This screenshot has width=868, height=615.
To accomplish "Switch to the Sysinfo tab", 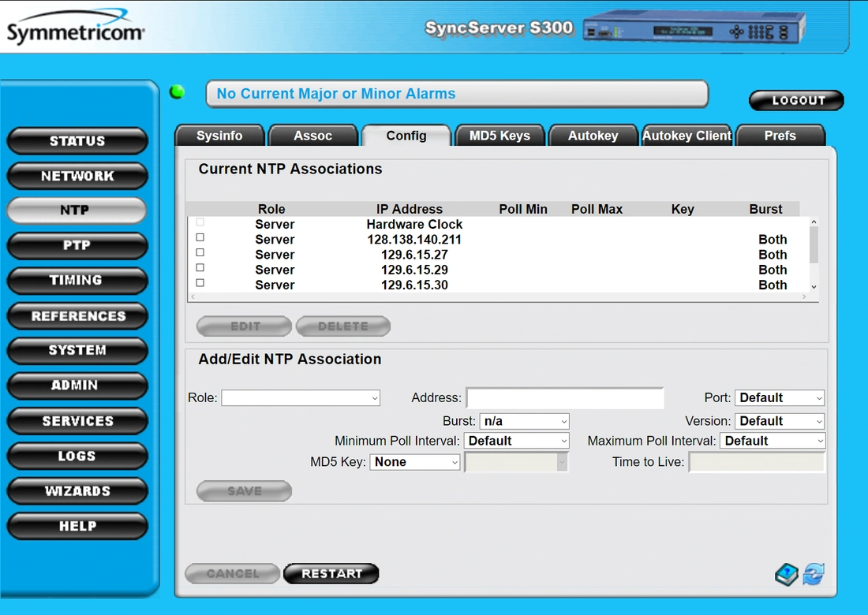I will tap(219, 136).
